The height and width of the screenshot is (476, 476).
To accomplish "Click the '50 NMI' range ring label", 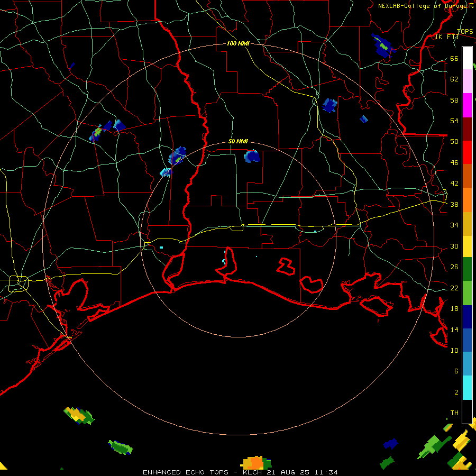I will pos(238,141).
